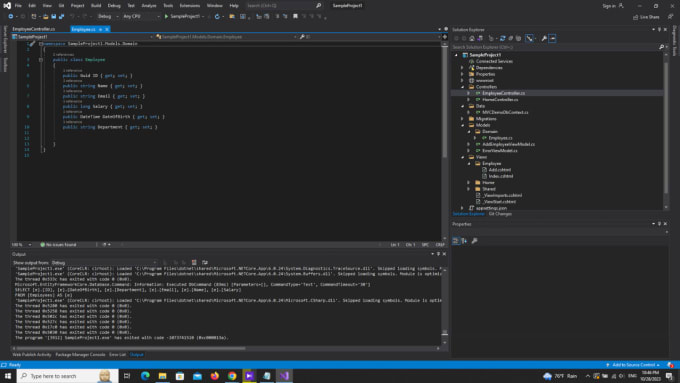This screenshot has width=680, height=383.
Task: Toggle Word Wrap in the Output panel
Action: coord(205,262)
